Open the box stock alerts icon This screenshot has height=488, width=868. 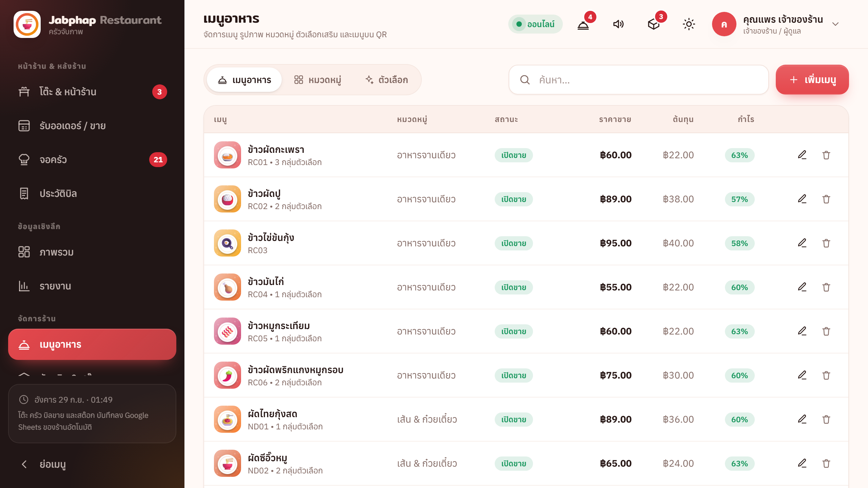654,24
